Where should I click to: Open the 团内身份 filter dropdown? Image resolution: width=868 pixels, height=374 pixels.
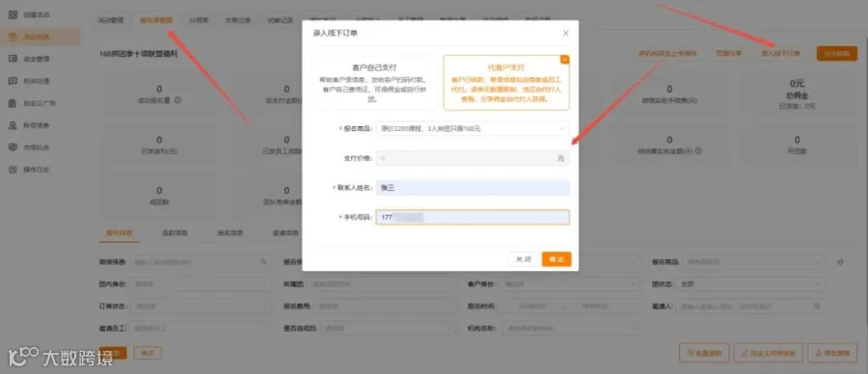[x=201, y=283]
